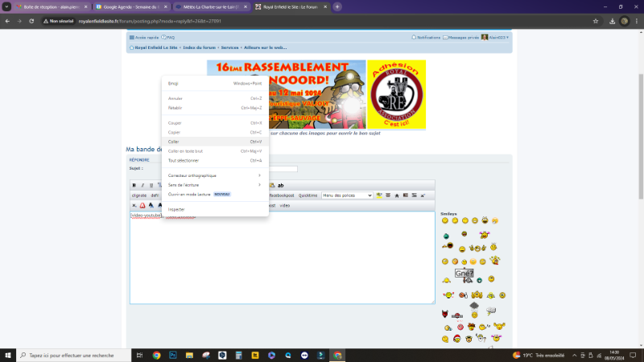
Task: Go to Services breadcrumb
Action: coord(229,47)
